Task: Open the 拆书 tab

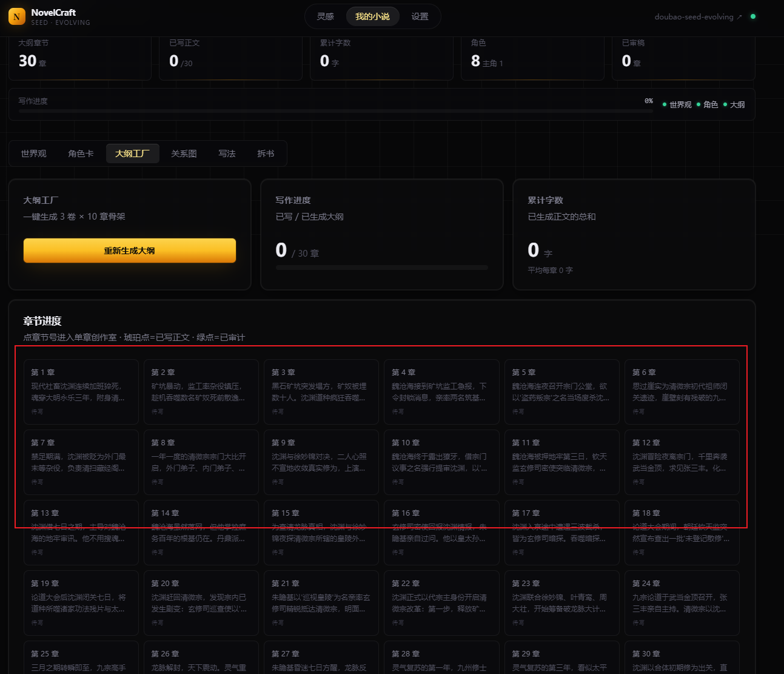Action: pos(266,153)
